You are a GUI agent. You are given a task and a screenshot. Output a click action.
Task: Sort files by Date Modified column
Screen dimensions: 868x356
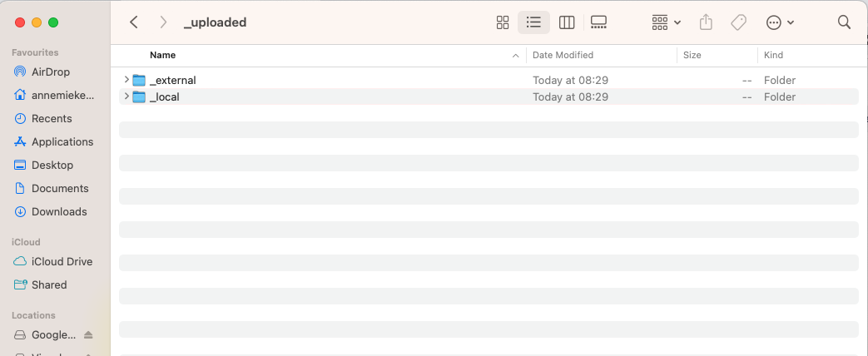click(563, 55)
